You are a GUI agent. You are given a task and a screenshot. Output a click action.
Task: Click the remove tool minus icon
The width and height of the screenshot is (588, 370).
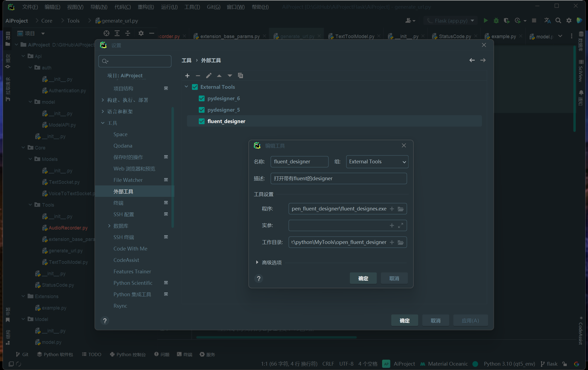pos(198,76)
